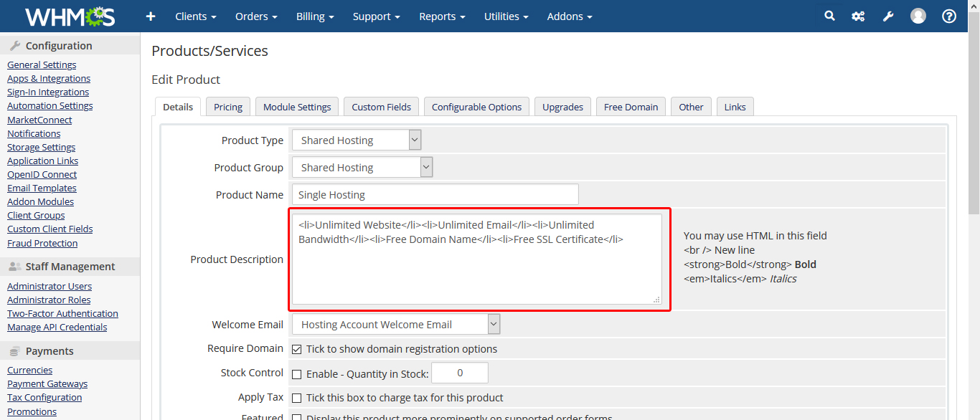
Task: Go to General Settings link
Action: [x=42, y=65]
